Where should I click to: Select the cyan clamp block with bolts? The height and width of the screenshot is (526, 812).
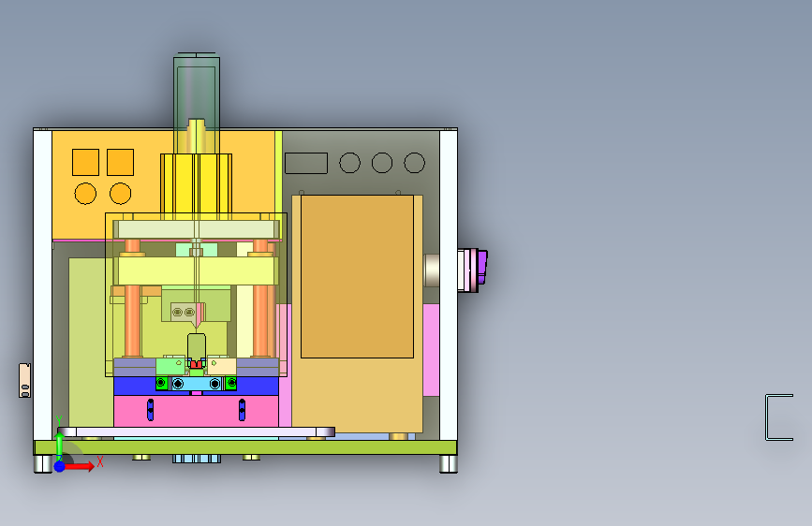point(197,384)
